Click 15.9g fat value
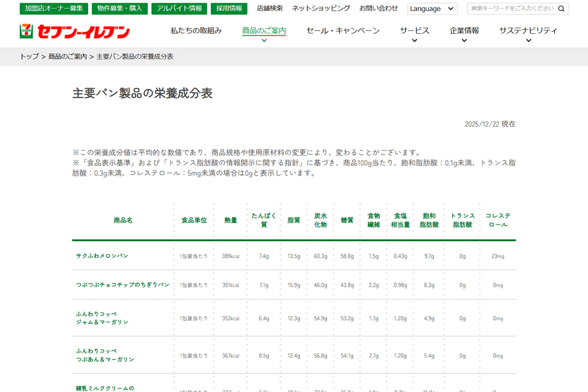 click(294, 285)
